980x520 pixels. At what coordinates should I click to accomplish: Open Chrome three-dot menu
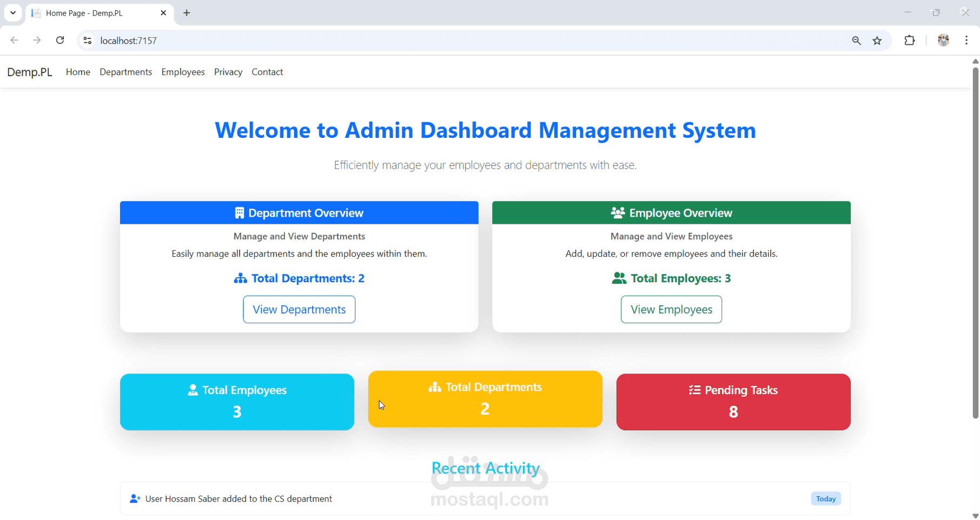pyautogui.click(x=966, y=41)
